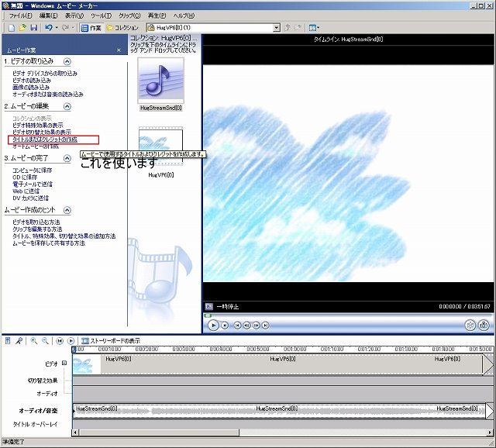Screen dimensions: 496x448
Task: Click the ビデオ特殊効果の表示 link
Action: [38, 126]
